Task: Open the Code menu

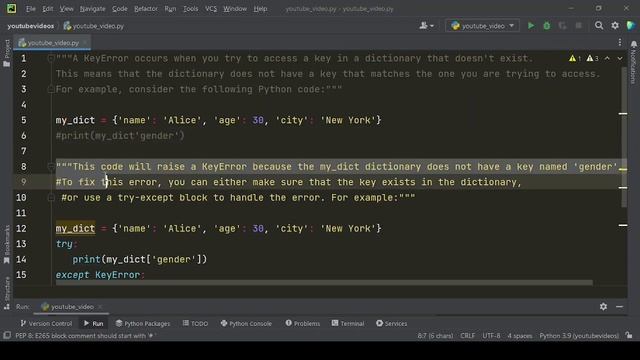Action: 120,9
